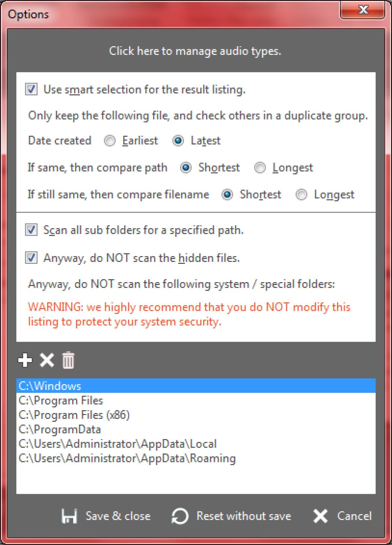Viewport: 392px width, 545px height.
Task: Select the AppData\Roaming folder entry
Action: pyautogui.click(x=127, y=458)
